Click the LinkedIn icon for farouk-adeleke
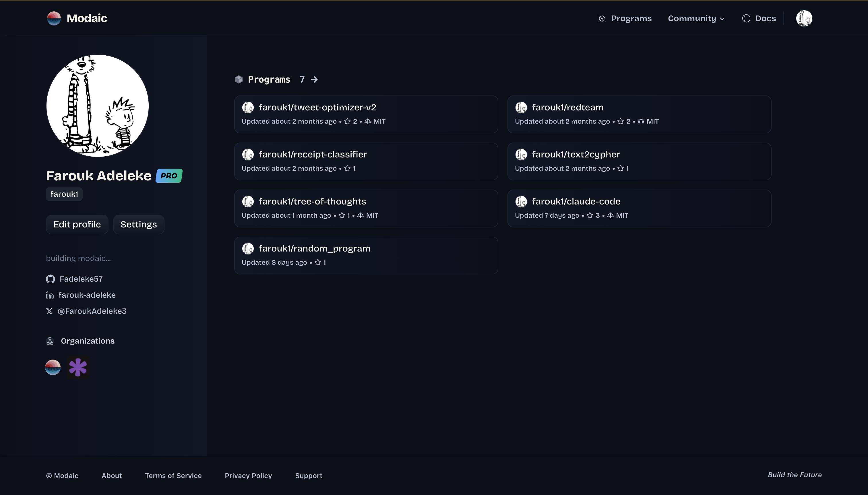The image size is (868, 495). pyautogui.click(x=50, y=295)
